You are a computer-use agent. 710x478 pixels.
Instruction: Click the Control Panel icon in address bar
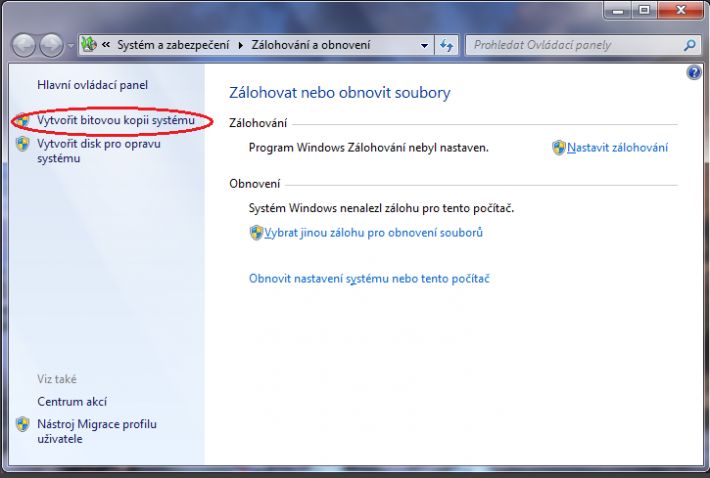(89, 44)
